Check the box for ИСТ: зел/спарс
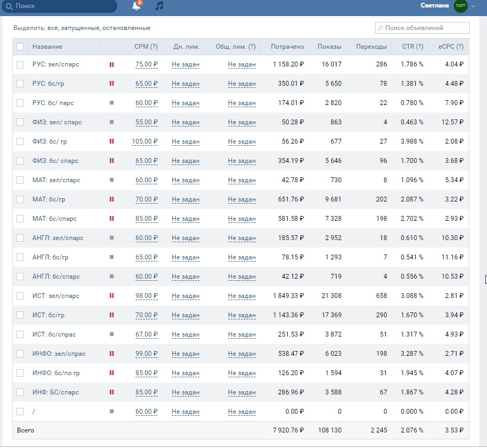This screenshot has width=487, height=448. tap(20, 296)
